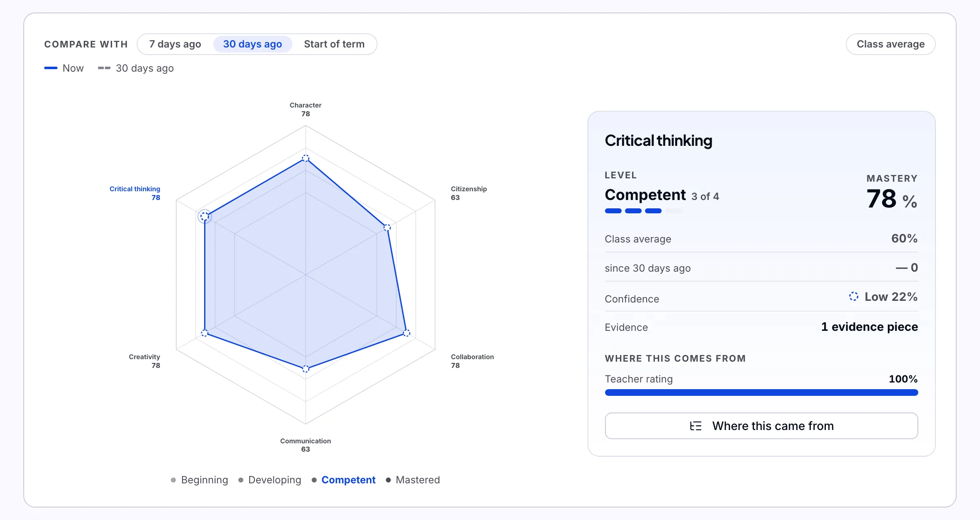The image size is (980, 520).
Task: Select the 7 days ago comparison
Action: [x=175, y=44]
